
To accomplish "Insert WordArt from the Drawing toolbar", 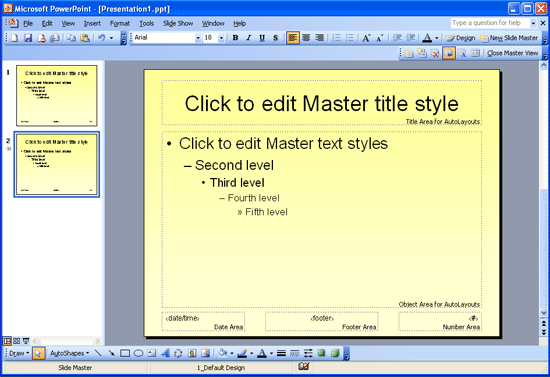I will (165, 353).
